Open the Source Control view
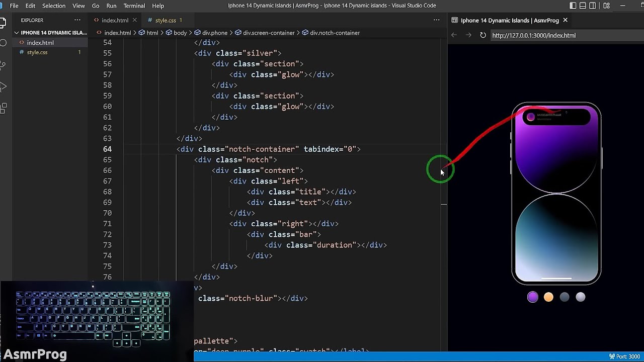The image size is (644, 362). 3,65
